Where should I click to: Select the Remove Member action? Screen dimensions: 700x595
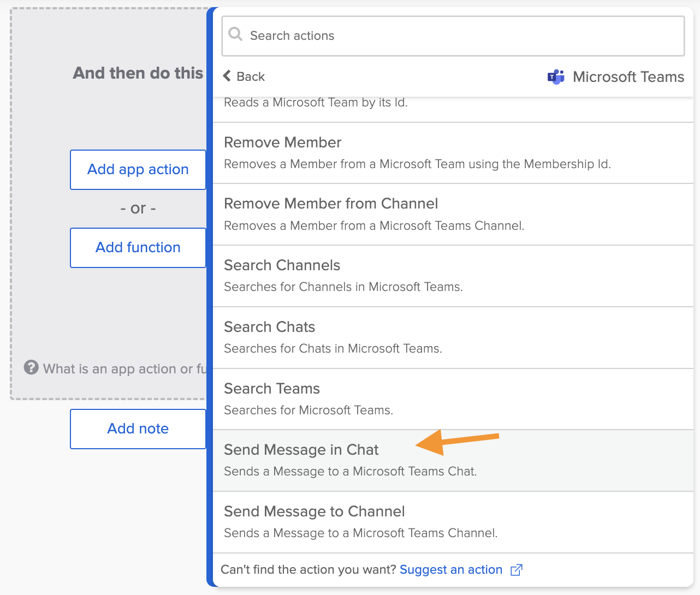(x=452, y=153)
